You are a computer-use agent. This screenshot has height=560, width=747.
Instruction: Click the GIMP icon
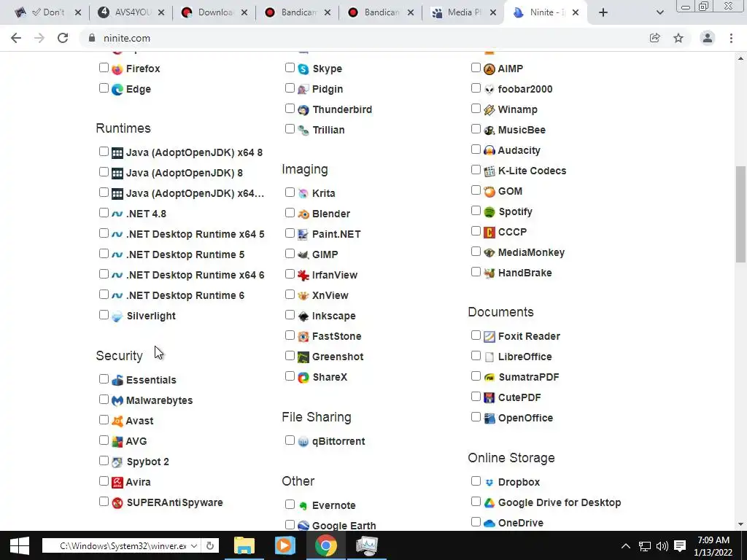point(303,254)
